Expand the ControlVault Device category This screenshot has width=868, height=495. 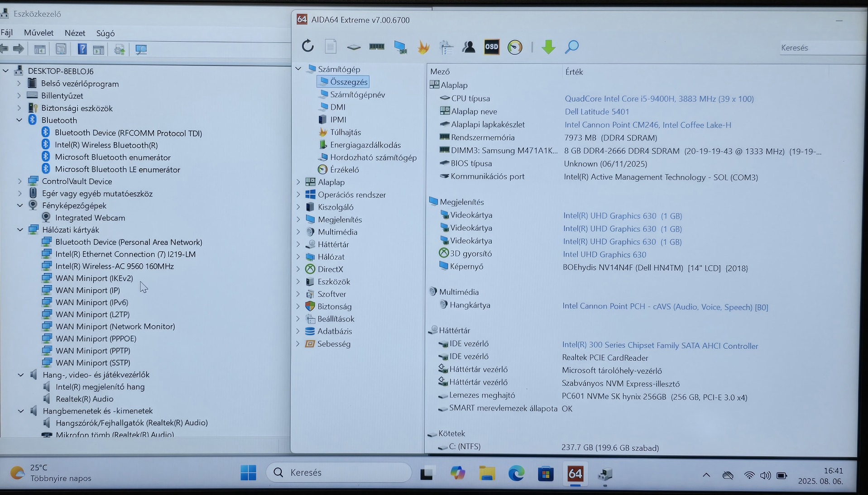[19, 181]
